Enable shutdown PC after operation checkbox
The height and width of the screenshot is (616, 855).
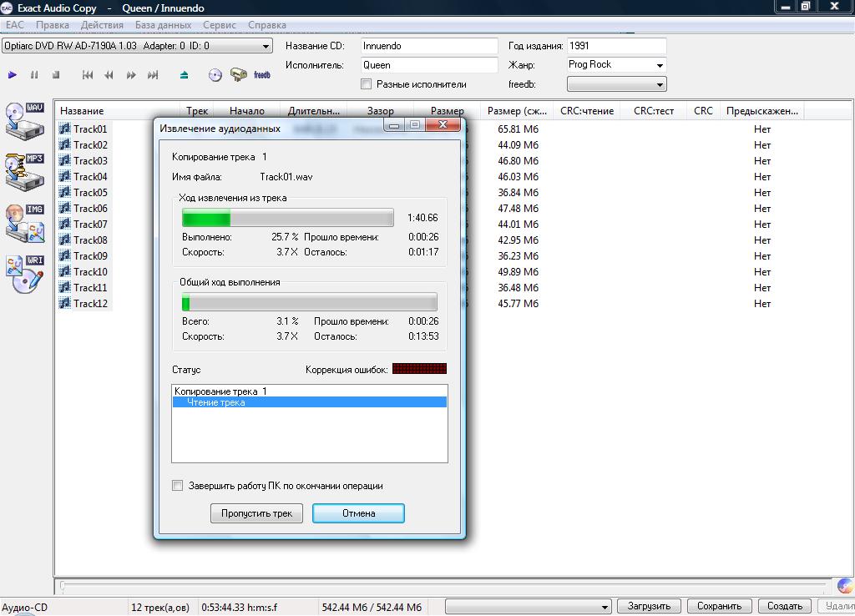tap(177, 486)
